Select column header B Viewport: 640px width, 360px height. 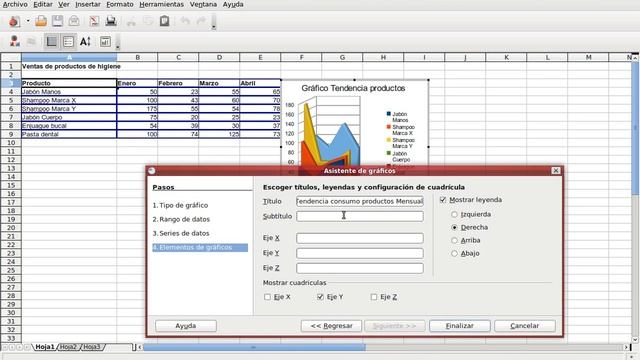click(137, 58)
